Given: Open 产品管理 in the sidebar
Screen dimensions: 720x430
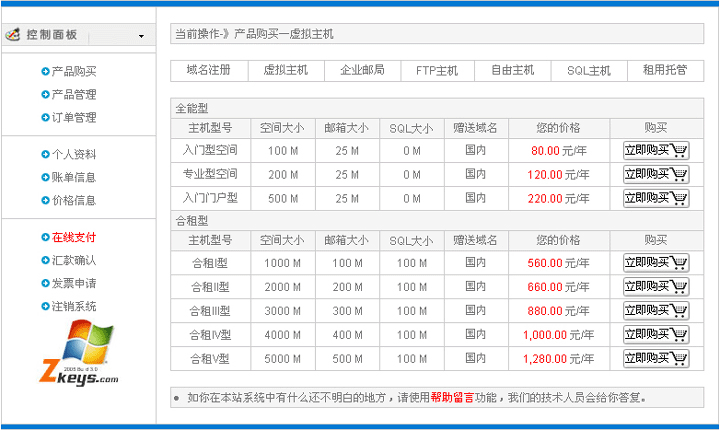Looking at the screenshot, I should (74, 95).
